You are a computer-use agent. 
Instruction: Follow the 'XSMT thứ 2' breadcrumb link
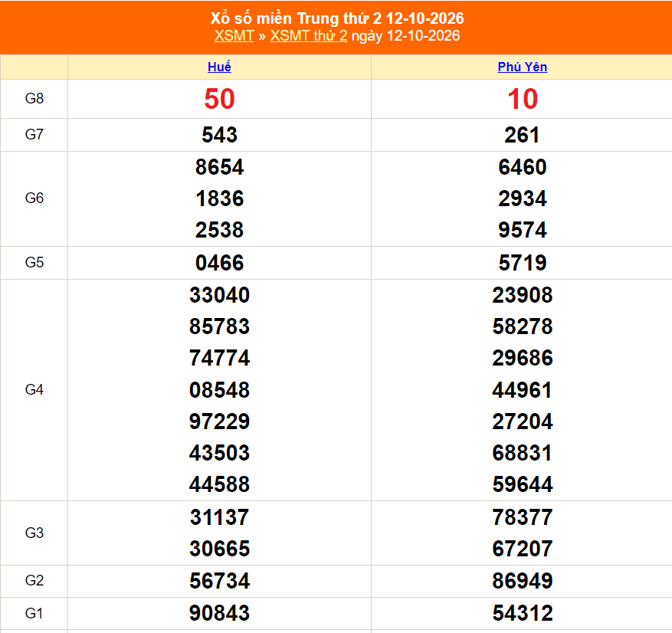coord(309,35)
